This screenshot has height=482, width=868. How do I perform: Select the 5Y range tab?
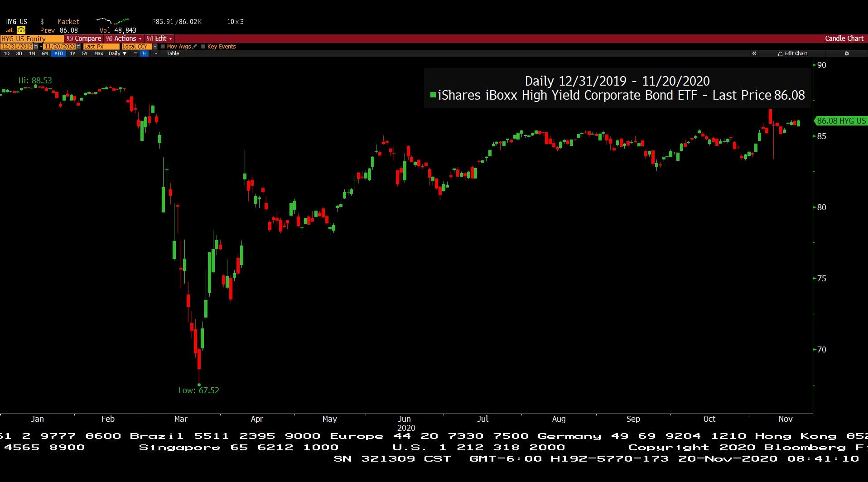click(x=85, y=53)
